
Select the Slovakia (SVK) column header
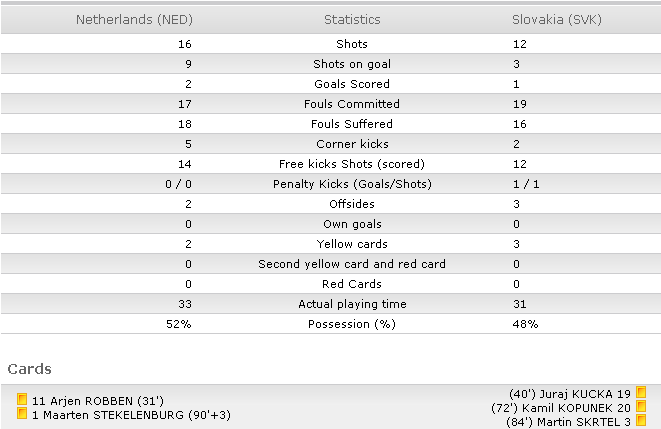(557, 20)
